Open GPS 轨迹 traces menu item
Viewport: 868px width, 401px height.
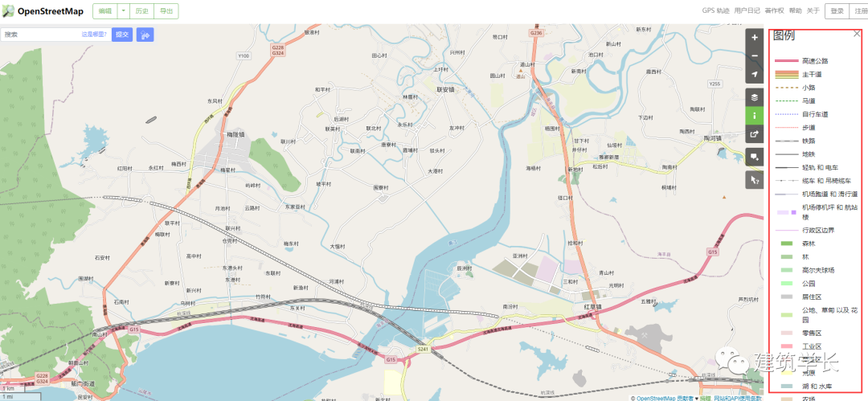click(716, 10)
